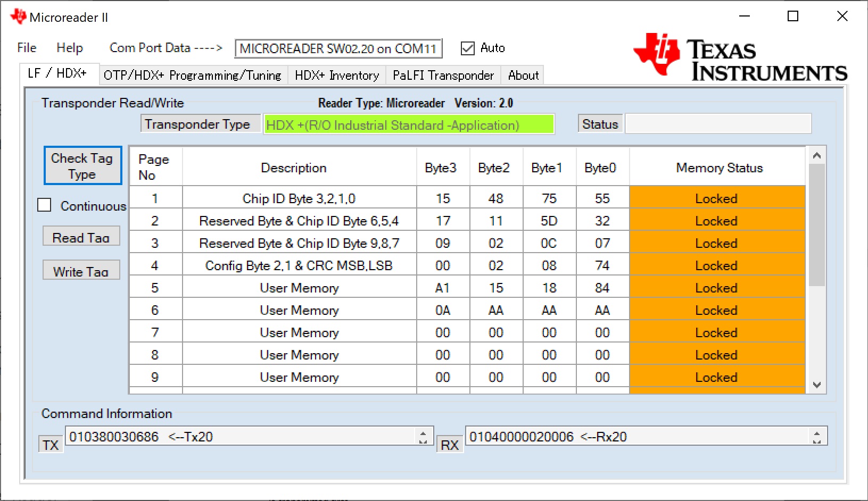Click Byte1 value 0C in page 3
Screen dimensions: 868x501
click(549, 243)
